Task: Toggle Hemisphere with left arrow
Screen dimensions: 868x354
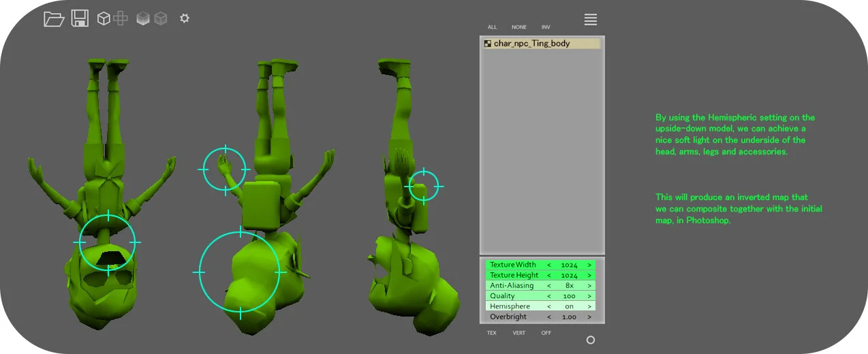Action: tap(549, 306)
